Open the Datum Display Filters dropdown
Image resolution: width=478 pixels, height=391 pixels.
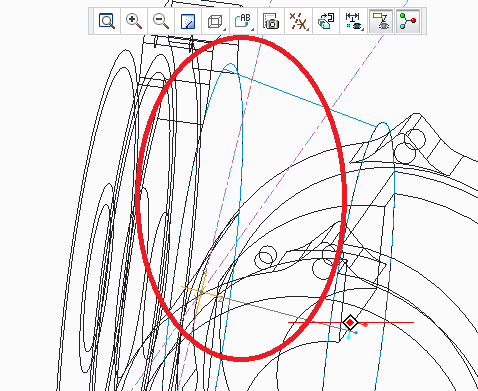298,21
